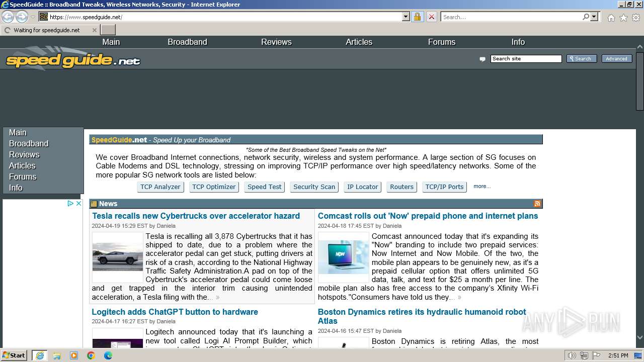Screen dimensions: 644x362
Task: Open Microsoft Edge from the taskbar
Action: (x=108, y=355)
